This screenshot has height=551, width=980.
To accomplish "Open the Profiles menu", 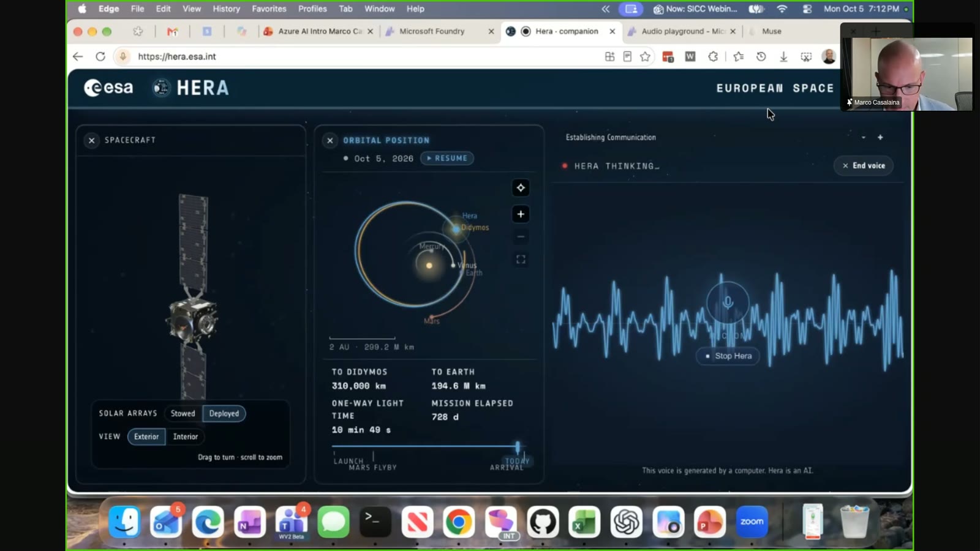I will (312, 9).
